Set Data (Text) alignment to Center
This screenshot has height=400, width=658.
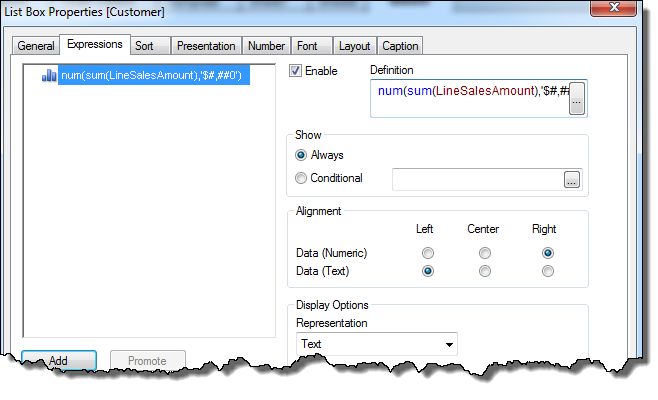(x=485, y=271)
